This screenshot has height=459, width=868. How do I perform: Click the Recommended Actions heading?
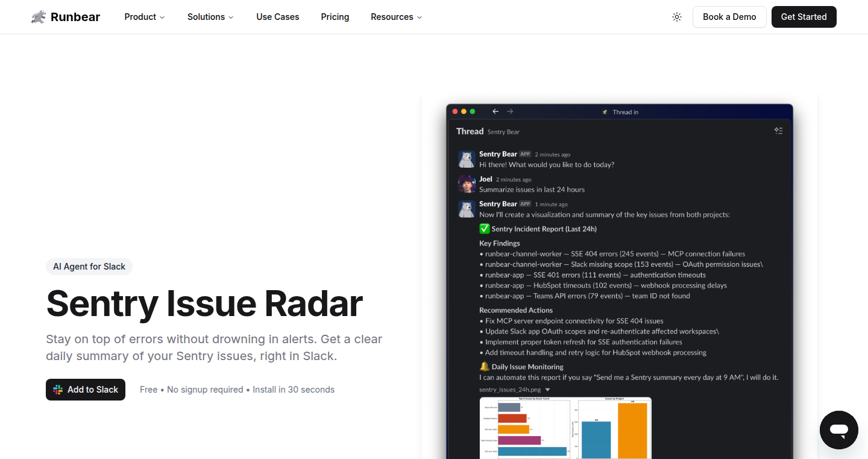point(516,310)
